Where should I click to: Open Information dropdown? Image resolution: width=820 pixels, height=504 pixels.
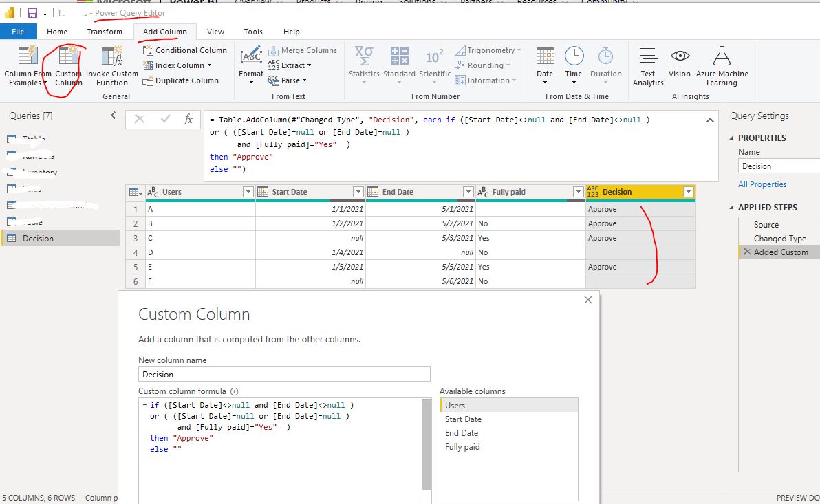coord(514,80)
